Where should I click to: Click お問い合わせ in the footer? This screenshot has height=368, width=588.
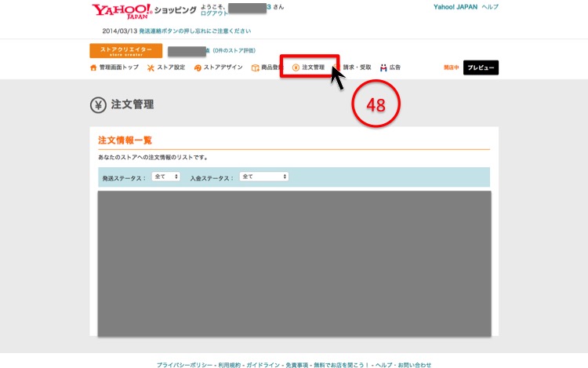click(415, 365)
